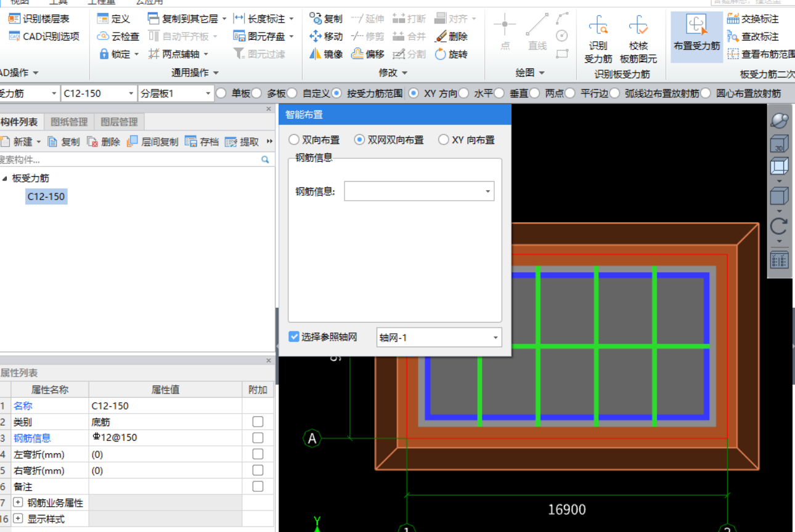Click 识别受力筋 tool
The height and width of the screenshot is (532, 795).
click(x=598, y=39)
